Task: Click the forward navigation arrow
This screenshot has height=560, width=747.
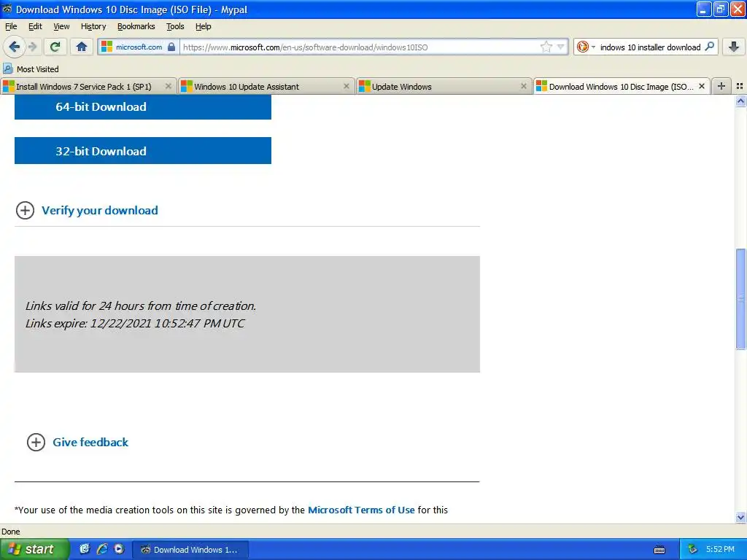Action: click(x=33, y=47)
